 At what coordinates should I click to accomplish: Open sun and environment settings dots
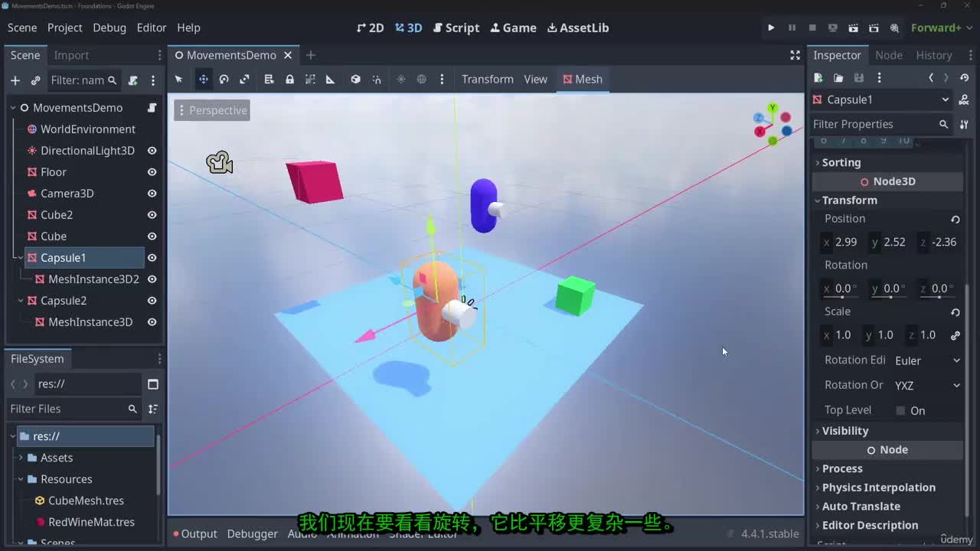(x=442, y=79)
